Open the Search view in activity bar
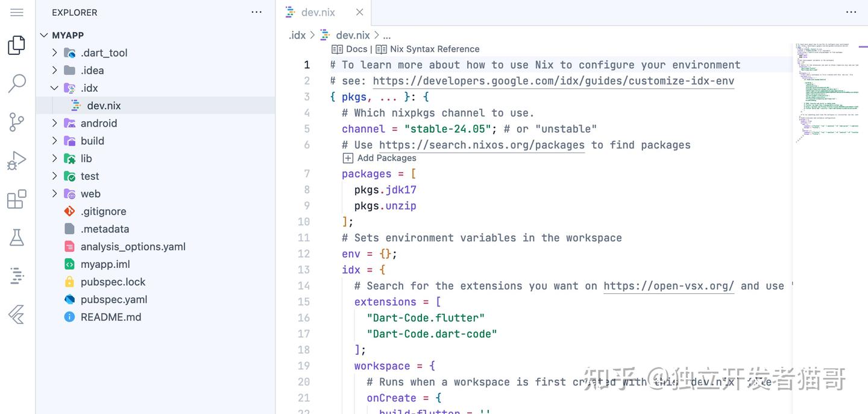Image resolution: width=868 pixels, height=414 pixels. click(17, 84)
